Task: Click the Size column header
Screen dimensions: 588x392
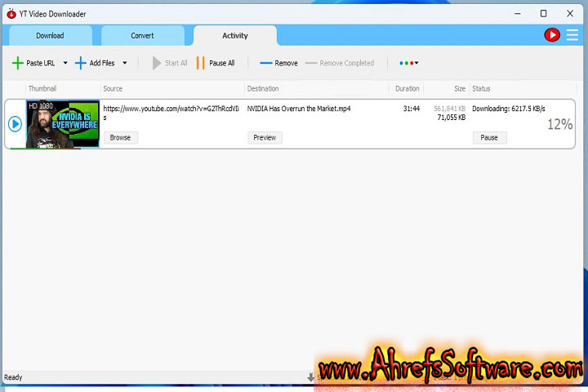Action: (x=460, y=88)
